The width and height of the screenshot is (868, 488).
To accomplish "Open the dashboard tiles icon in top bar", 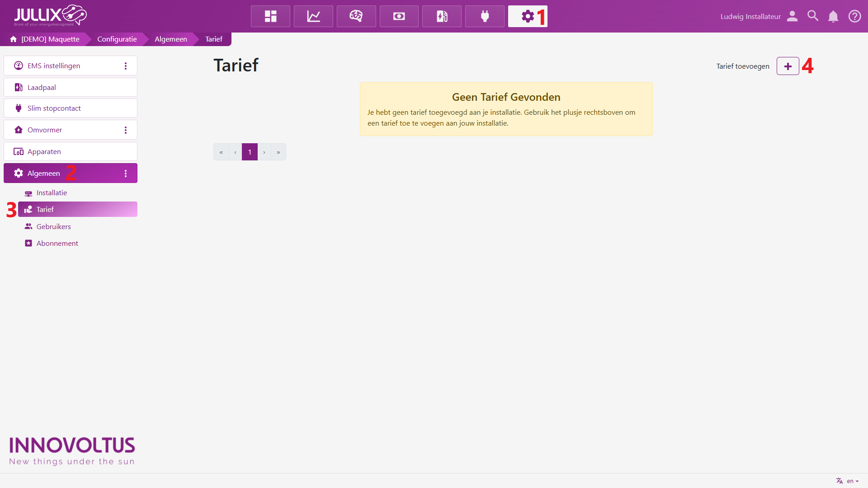I will tap(270, 16).
